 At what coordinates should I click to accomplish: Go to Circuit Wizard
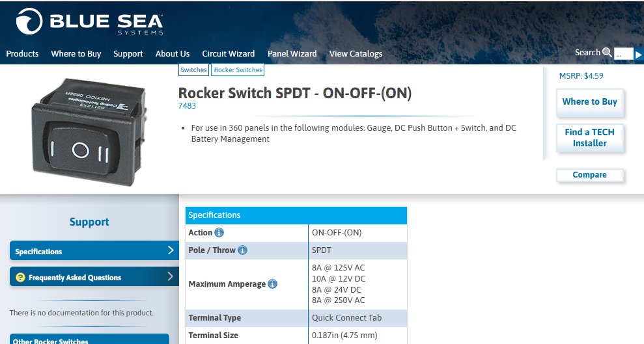click(229, 54)
